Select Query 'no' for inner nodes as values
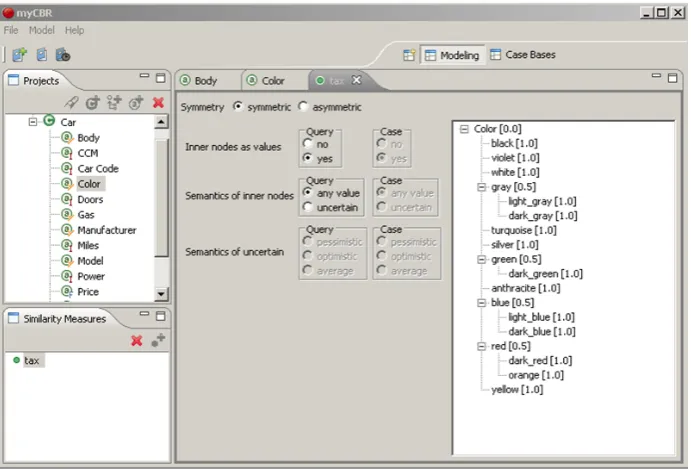The width and height of the screenshot is (691, 470). pos(308,144)
